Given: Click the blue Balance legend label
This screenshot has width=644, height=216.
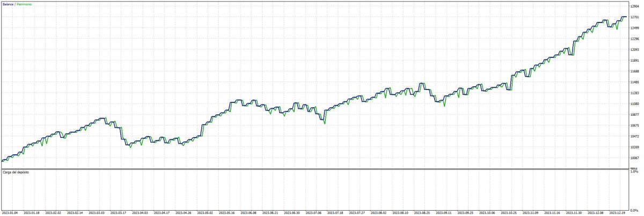Looking at the screenshot, I should point(8,4).
